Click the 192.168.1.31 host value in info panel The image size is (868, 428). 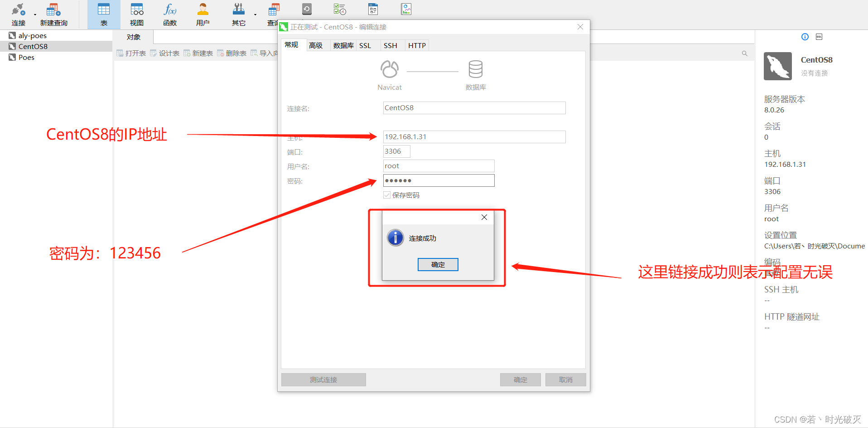(785, 165)
